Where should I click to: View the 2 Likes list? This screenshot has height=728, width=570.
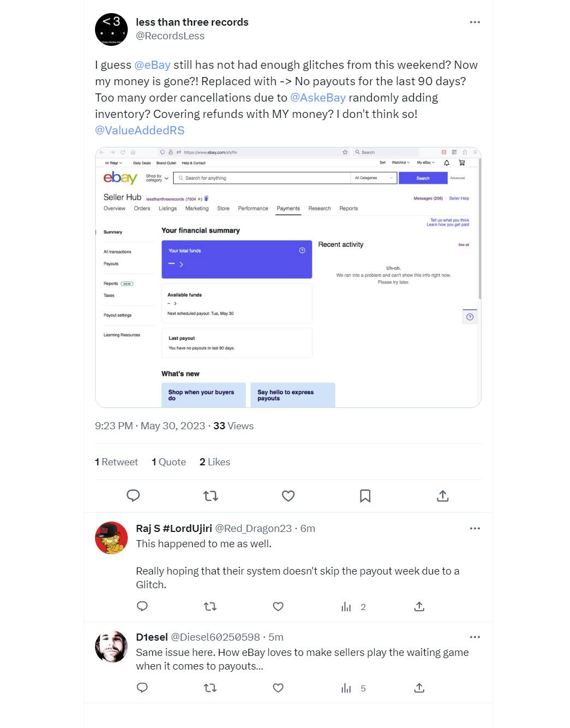(215, 462)
